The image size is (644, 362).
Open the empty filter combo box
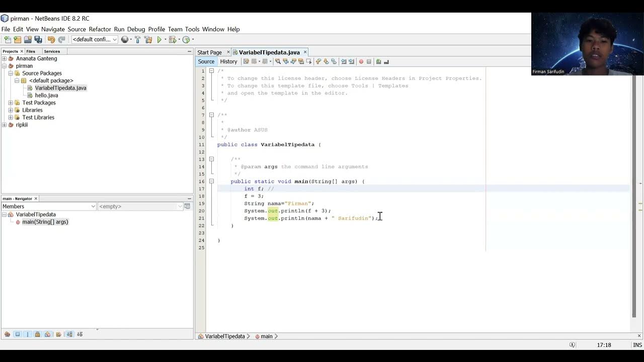pos(140,206)
